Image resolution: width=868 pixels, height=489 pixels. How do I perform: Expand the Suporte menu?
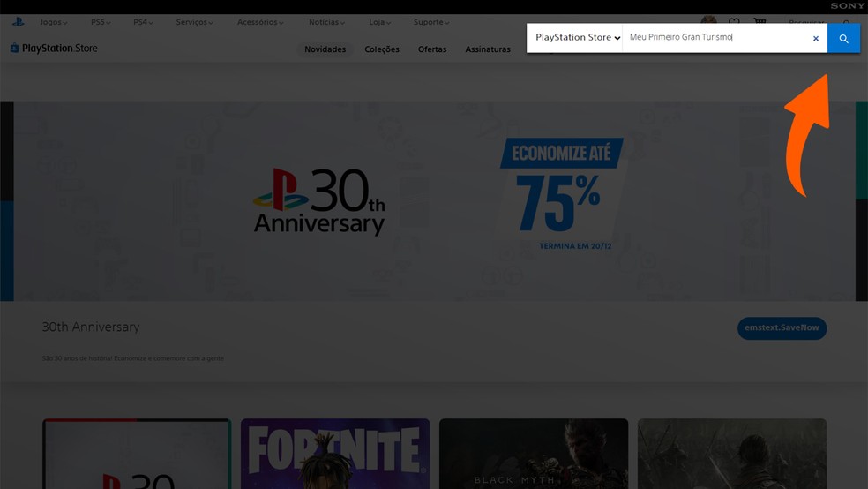click(x=431, y=22)
